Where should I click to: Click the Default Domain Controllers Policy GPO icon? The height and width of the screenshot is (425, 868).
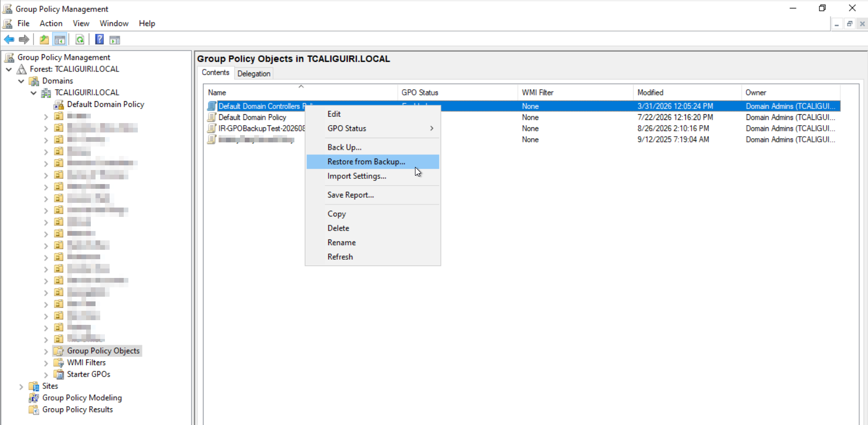(212, 106)
